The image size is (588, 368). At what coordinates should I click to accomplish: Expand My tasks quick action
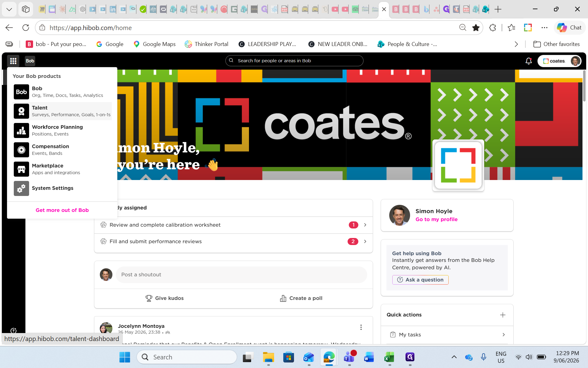[447, 335]
